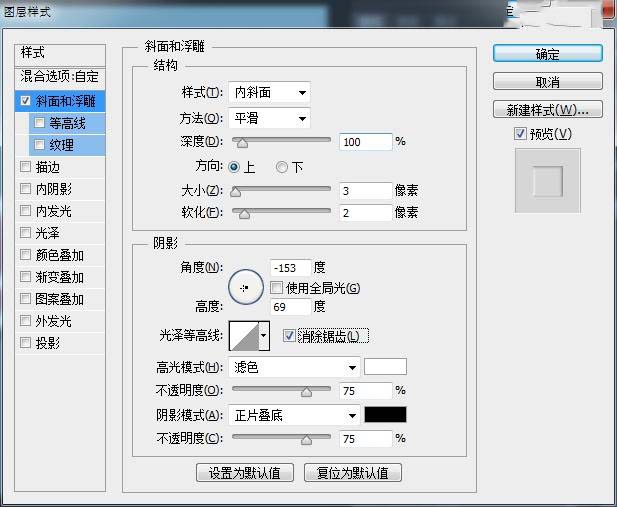Enable the 内阴影 checkbox
Viewport: 617px width, 507px height.
click(25, 189)
